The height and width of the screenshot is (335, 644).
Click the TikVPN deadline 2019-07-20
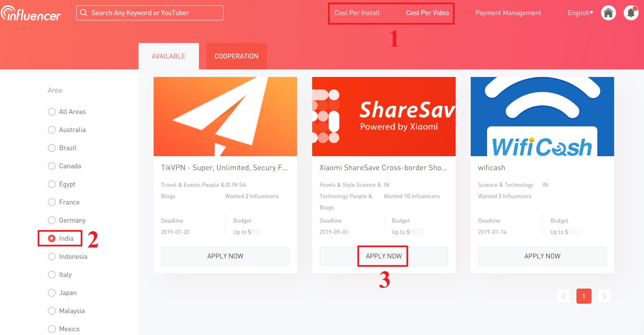point(175,232)
